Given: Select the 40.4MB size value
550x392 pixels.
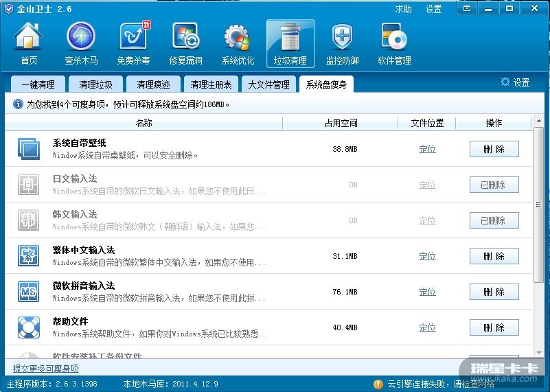Looking at the screenshot, I should point(345,328).
